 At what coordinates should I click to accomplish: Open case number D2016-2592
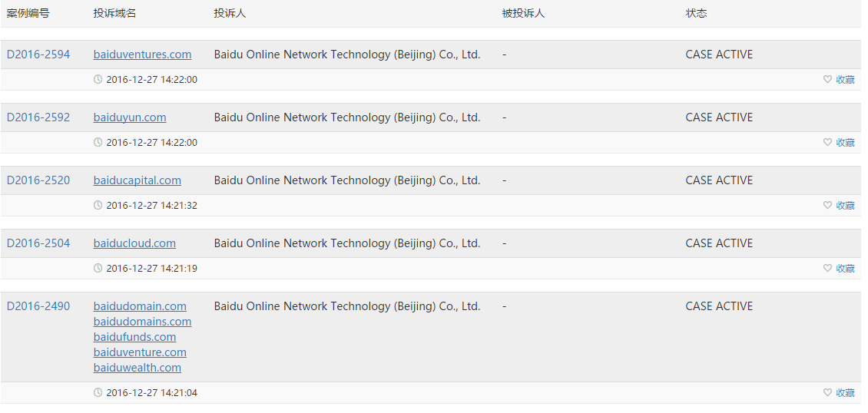[x=38, y=117]
